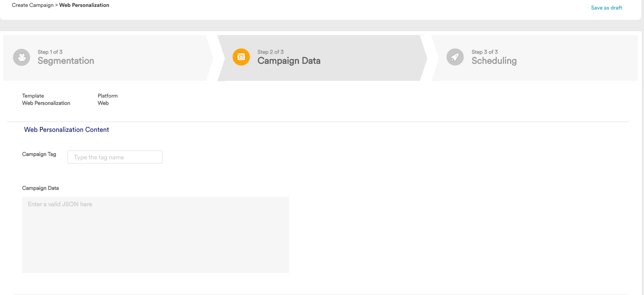Screen dimensions: 644x295
Task: Select the Campaign Data step title
Action: 289,61
